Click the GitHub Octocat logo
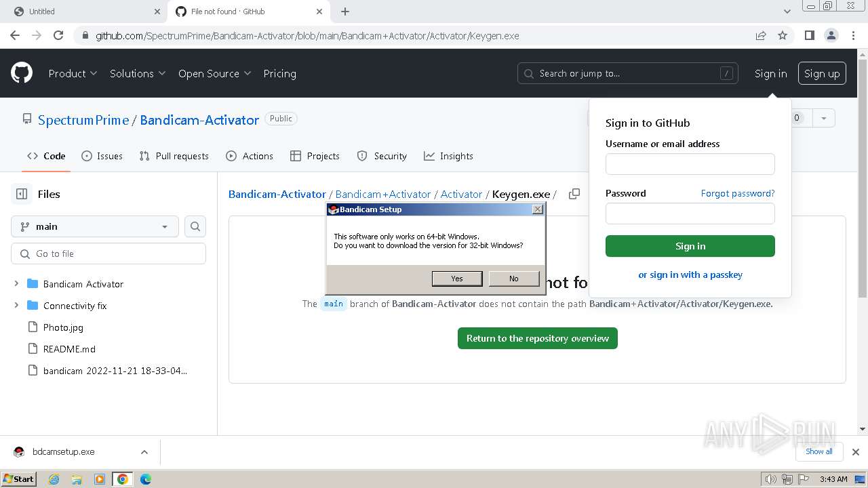Image resolution: width=868 pixels, height=488 pixels. click(22, 73)
